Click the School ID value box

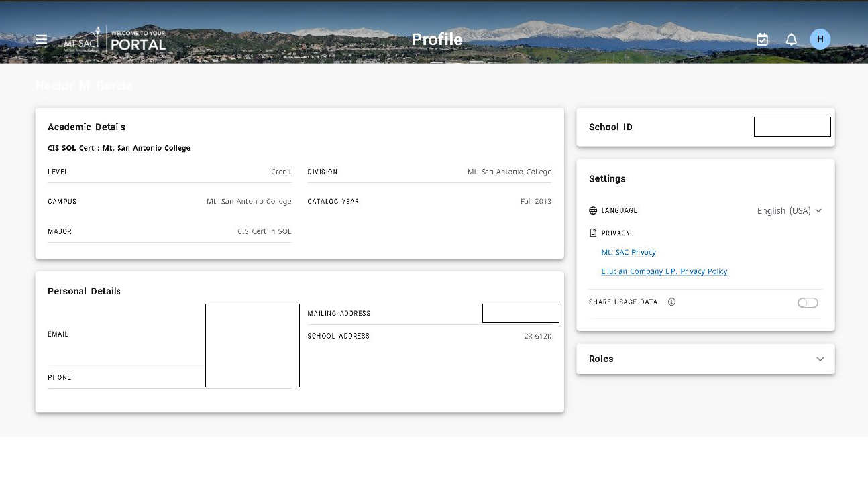tap(792, 127)
